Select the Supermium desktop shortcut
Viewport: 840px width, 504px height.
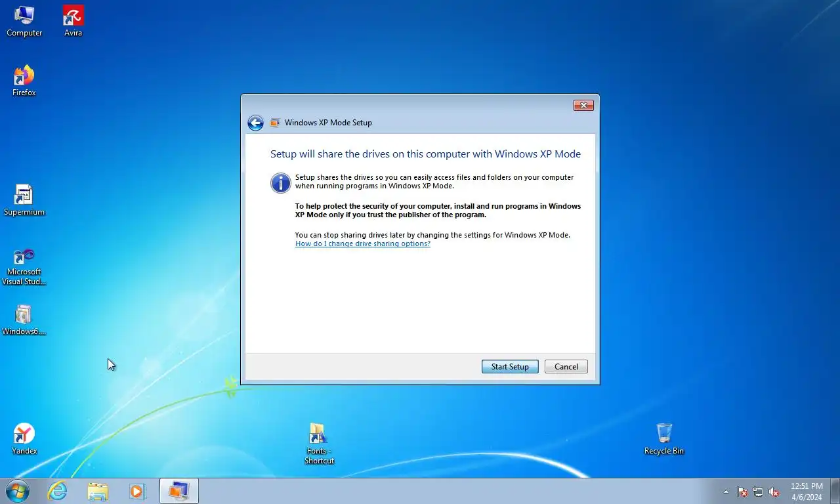coord(24,200)
